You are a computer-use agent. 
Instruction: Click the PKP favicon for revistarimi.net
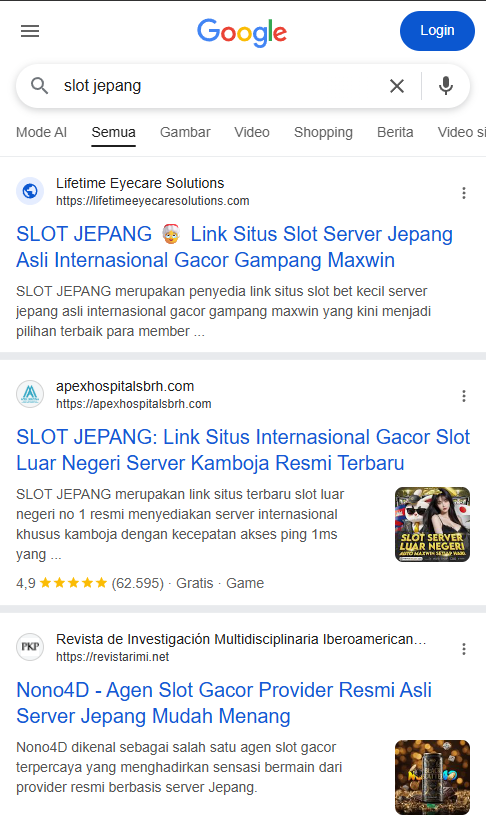(x=30, y=647)
